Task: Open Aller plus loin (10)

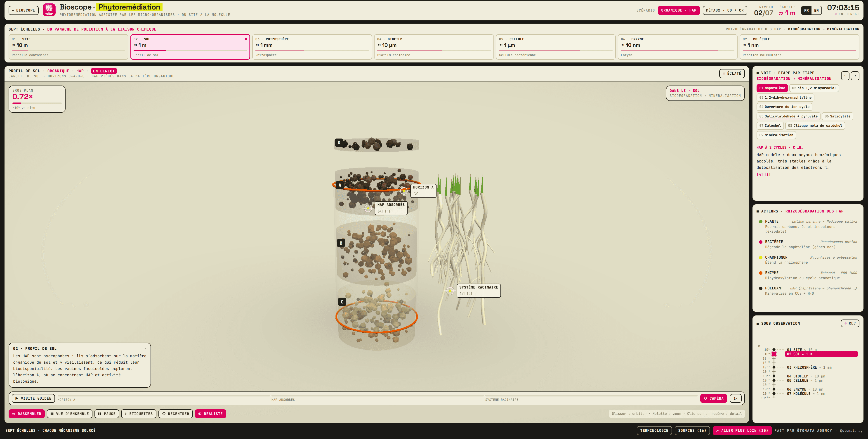Action: tap(742, 431)
